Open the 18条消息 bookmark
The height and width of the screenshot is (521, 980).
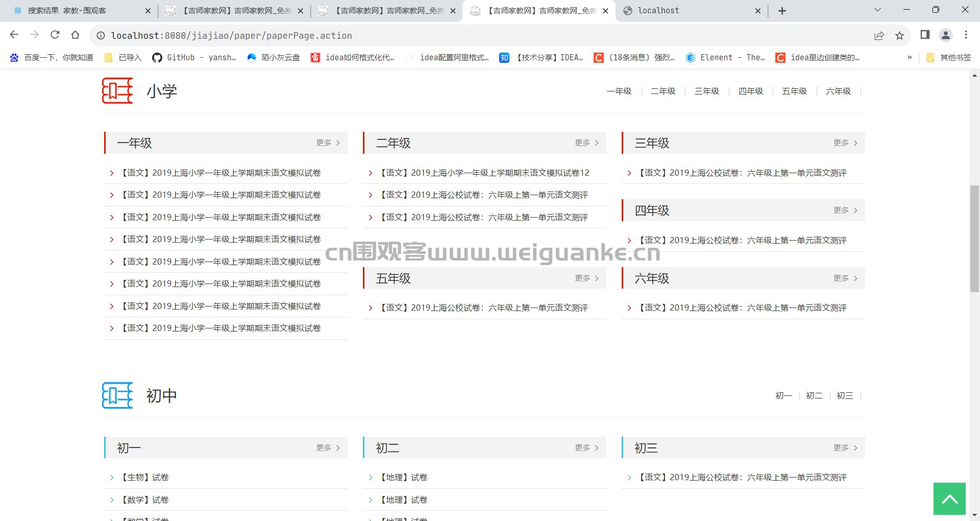click(x=634, y=58)
